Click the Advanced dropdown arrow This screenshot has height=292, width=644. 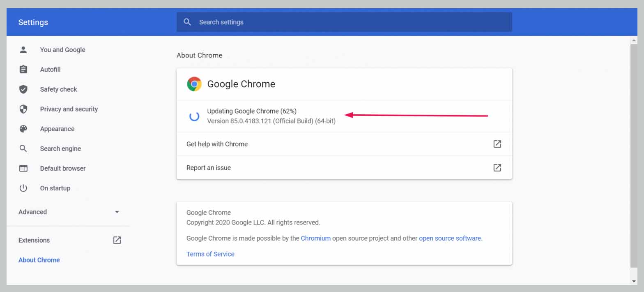click(x=117, y=212)
